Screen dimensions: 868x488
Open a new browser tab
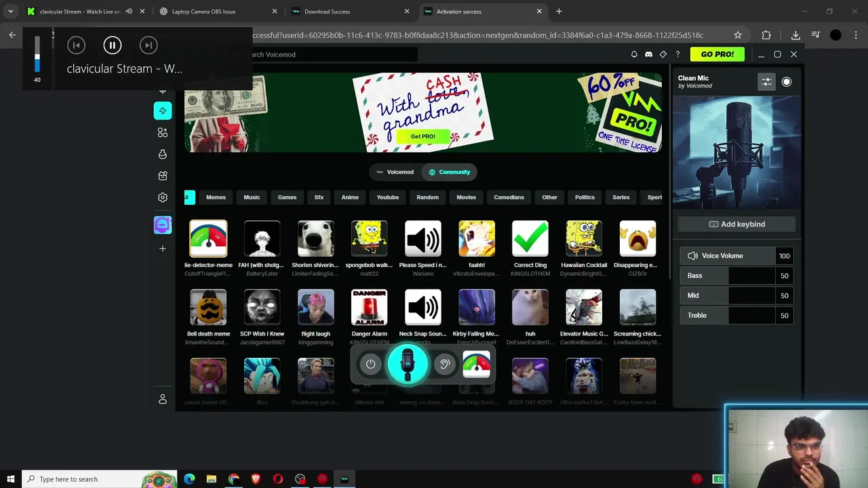point(559,12)
